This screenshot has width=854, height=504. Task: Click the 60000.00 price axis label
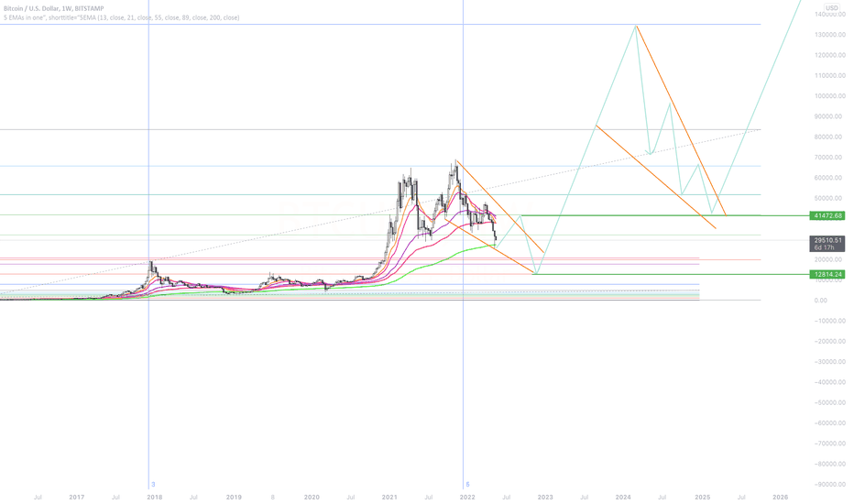tap(829, 178)
